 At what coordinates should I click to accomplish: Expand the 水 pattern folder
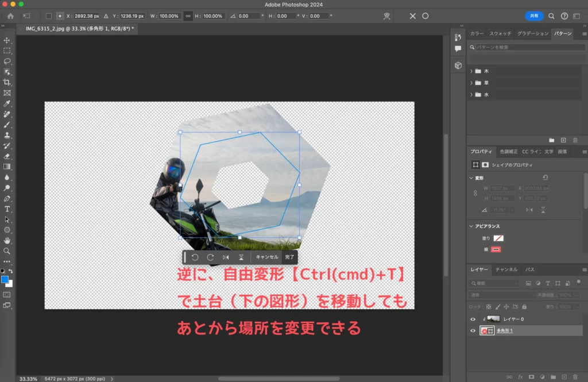coord(471,95)
